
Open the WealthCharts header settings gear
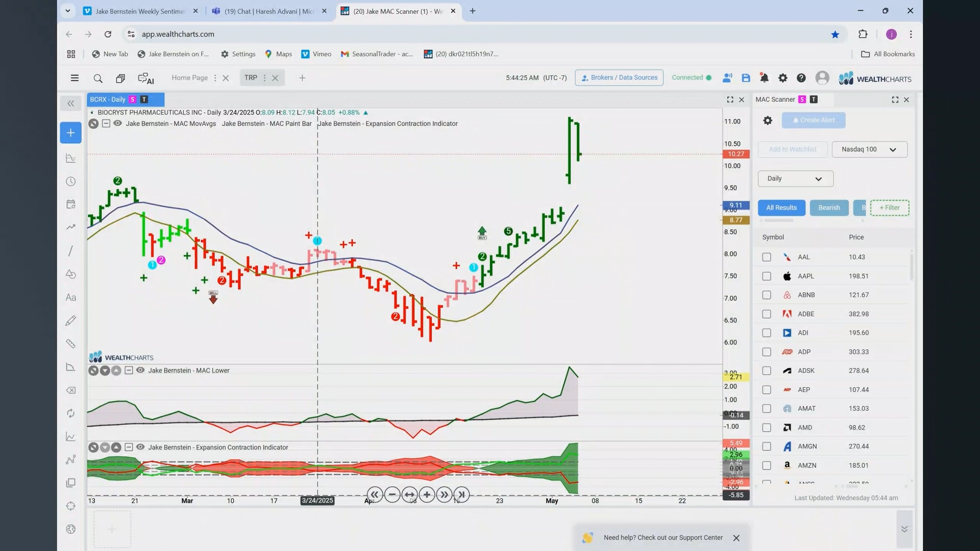pyautogui.click(x=782, y=78)
